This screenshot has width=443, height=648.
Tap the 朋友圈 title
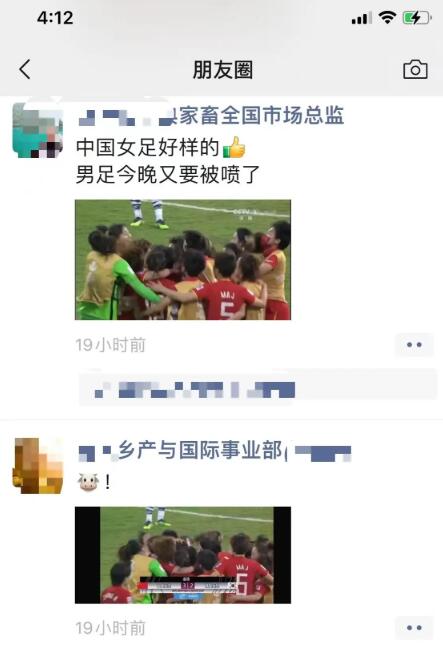point(223,69)
